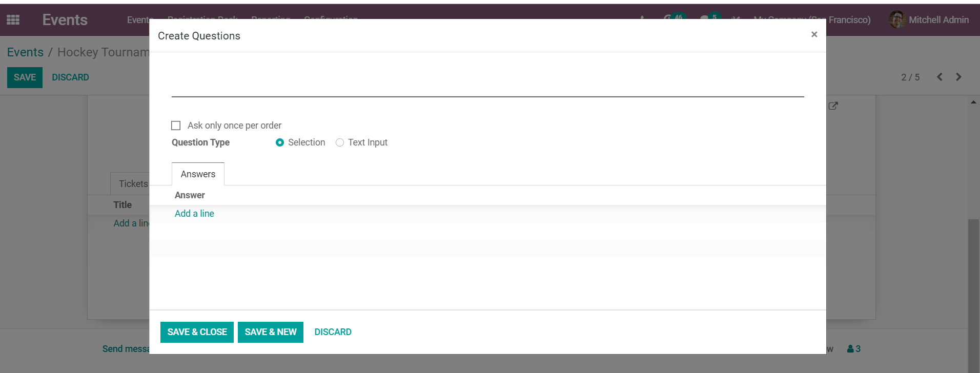Image resolution: width=980 pixels, height=373 pixels.
Task: Select the Text Input question type
Action: (x=340, y=142)
